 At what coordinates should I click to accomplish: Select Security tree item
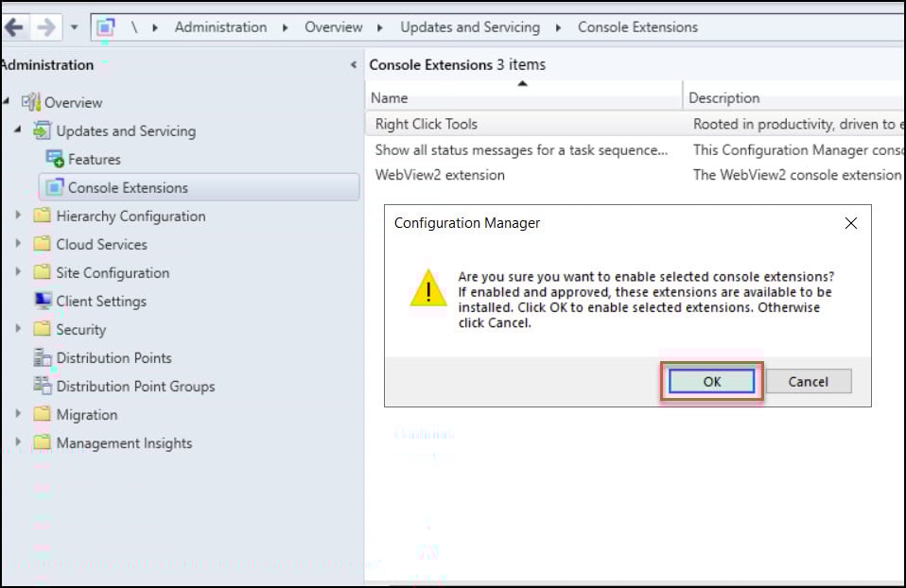pos(81,329)
